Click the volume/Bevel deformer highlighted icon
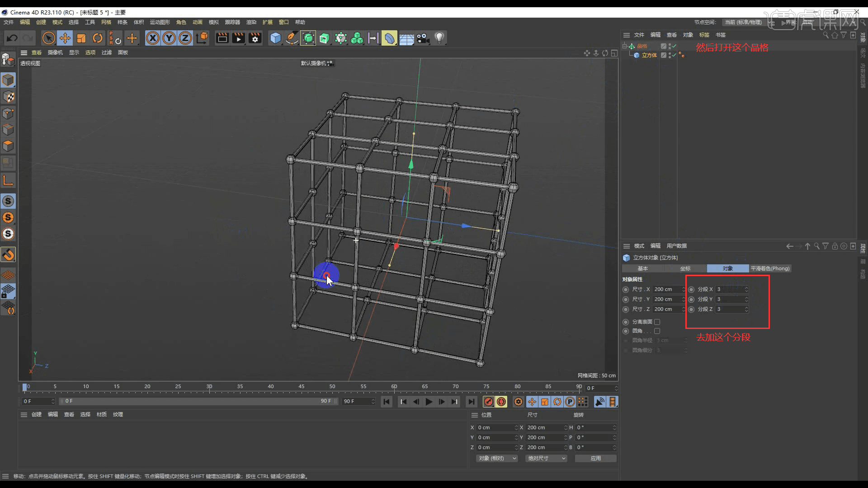 click(389, 38)
